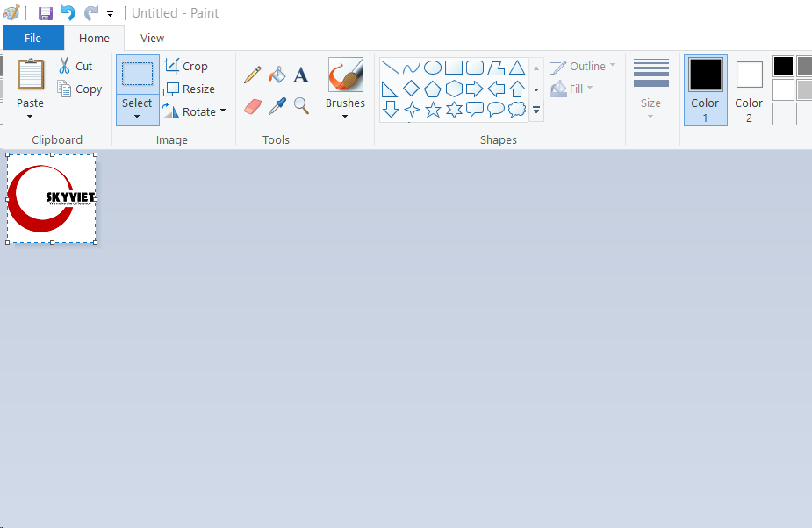Pick the black swatch in the palette

pos(783,67)
